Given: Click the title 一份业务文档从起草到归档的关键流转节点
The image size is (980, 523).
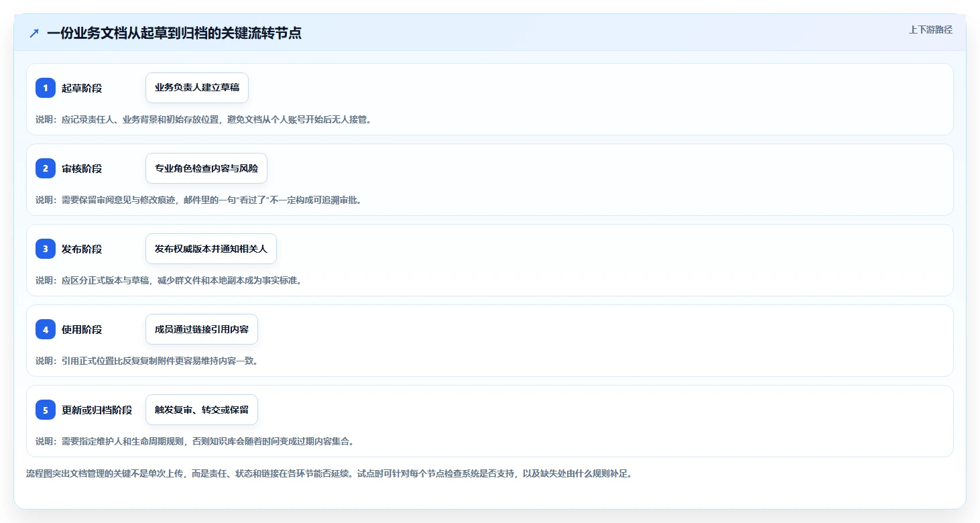Looking at the screenshot, I should pyautogui.click(x=174, y=33).
